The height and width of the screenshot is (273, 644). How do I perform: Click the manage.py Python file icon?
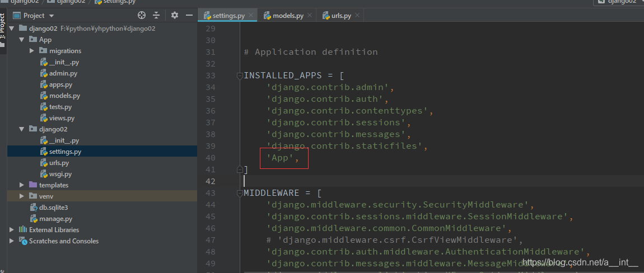[x=33, y=219]
